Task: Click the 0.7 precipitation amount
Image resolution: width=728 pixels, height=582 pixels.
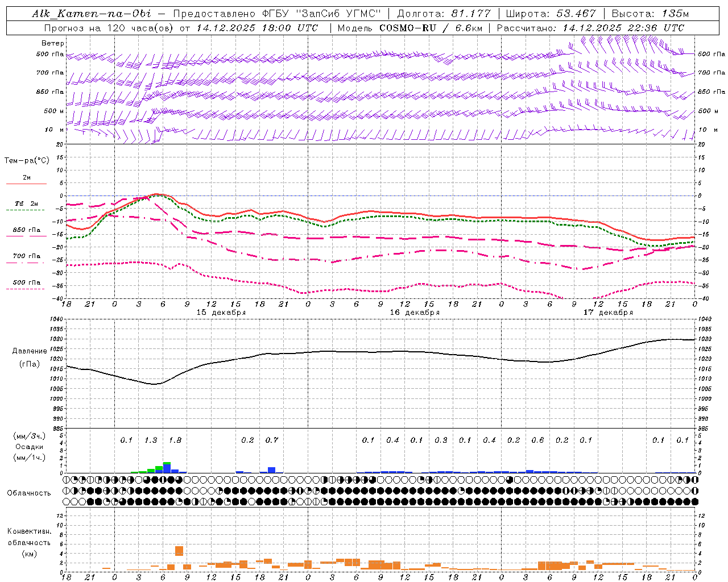Action: tap(272, 440)
